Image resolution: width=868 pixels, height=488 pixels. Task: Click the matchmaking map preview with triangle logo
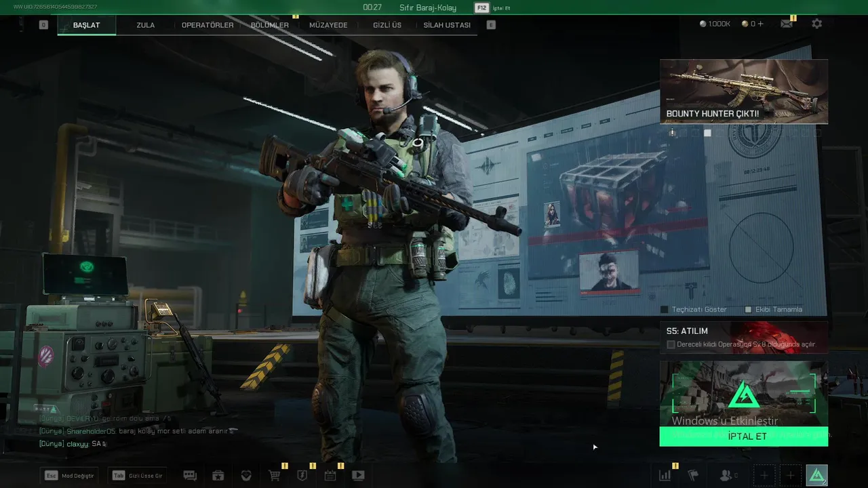pos(744,394)
